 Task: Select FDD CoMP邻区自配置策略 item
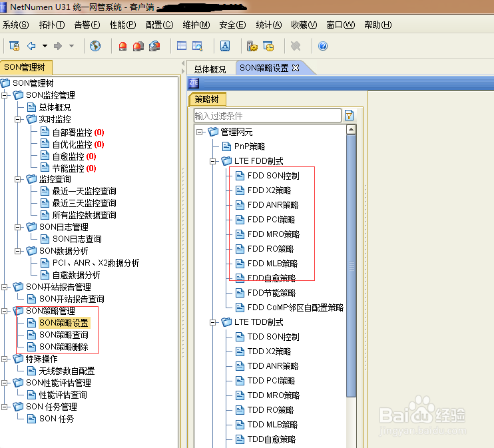(x=290, y=308)
